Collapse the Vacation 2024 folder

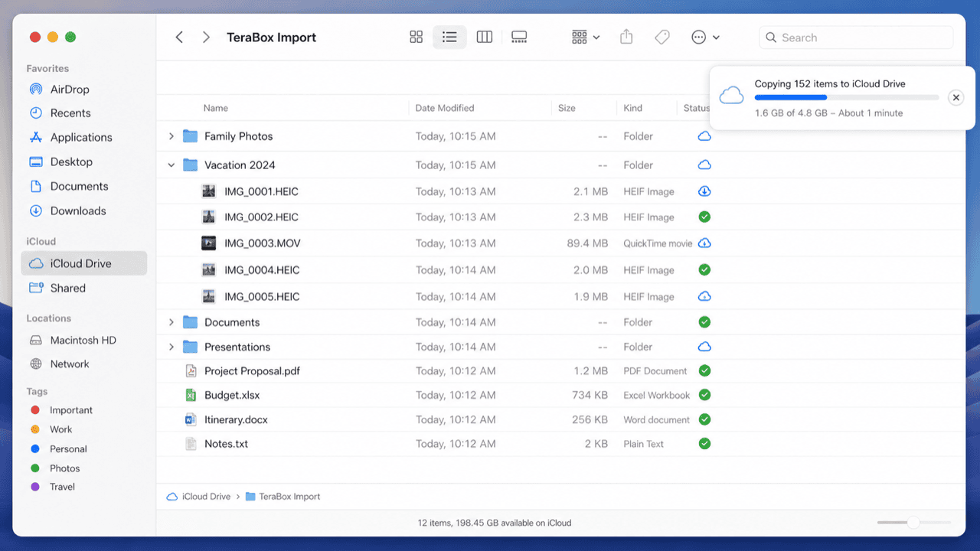pyautogui.click(x=171, y=165)
